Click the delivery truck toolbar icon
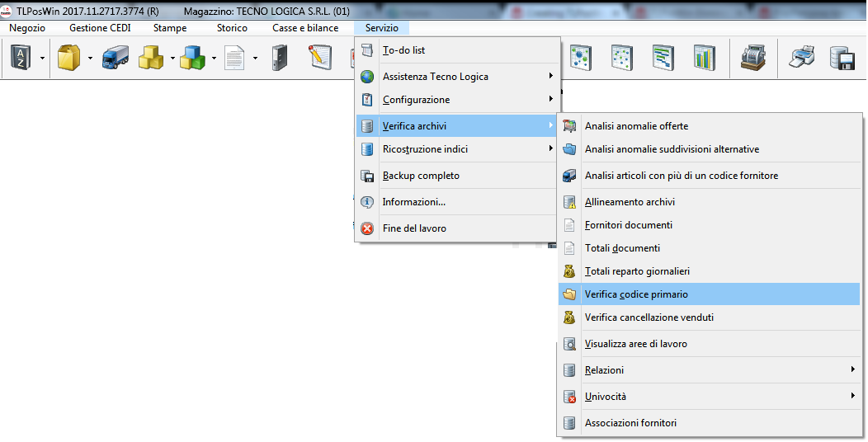Screen dimensions: 868x442 click(x=115, y=59)
